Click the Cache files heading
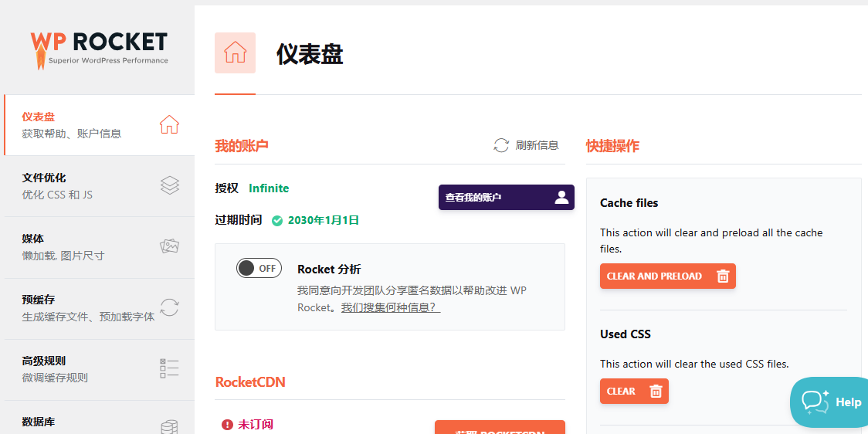 629,203
